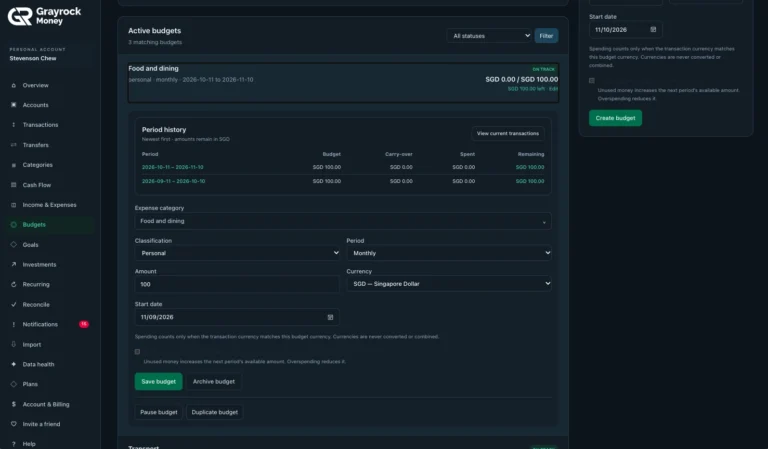Click the Start date field 11/09/2026

click(x=237, y=317)
